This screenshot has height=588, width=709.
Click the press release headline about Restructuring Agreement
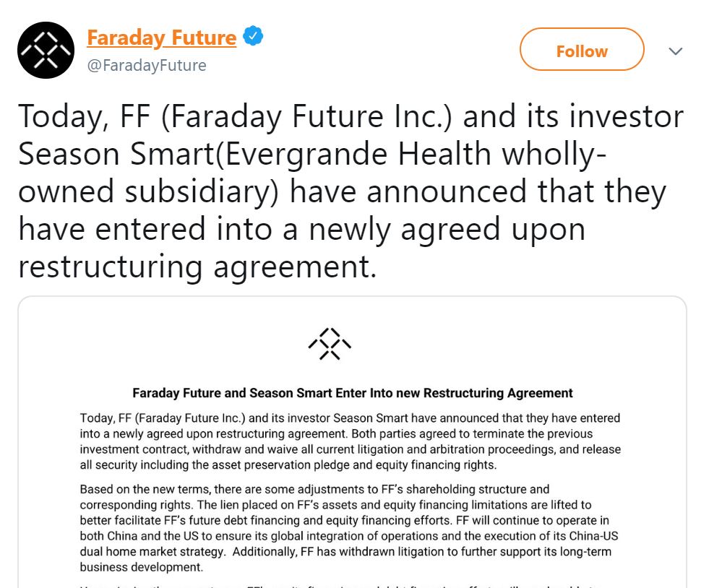tap(352, 393)
